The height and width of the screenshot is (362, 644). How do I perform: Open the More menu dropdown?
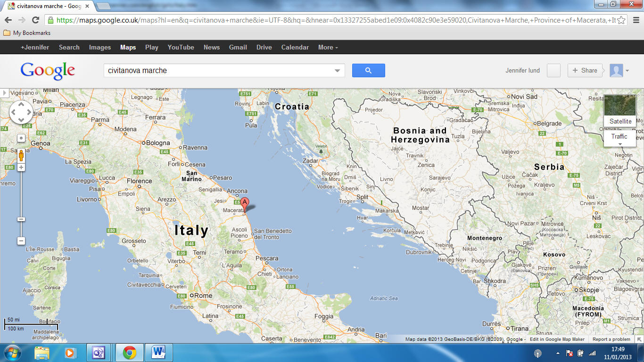click(x=328, y=47)
